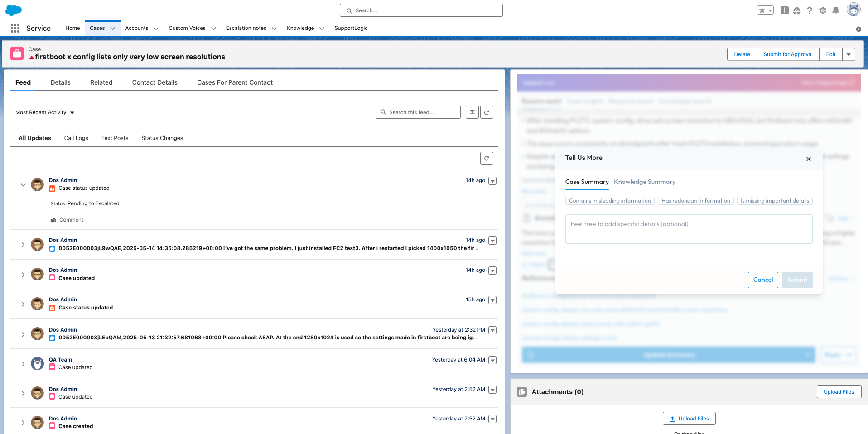This screenshot has height=434, width=868.
Task: Switch to the Related tab
Action: tap(101, 82)
